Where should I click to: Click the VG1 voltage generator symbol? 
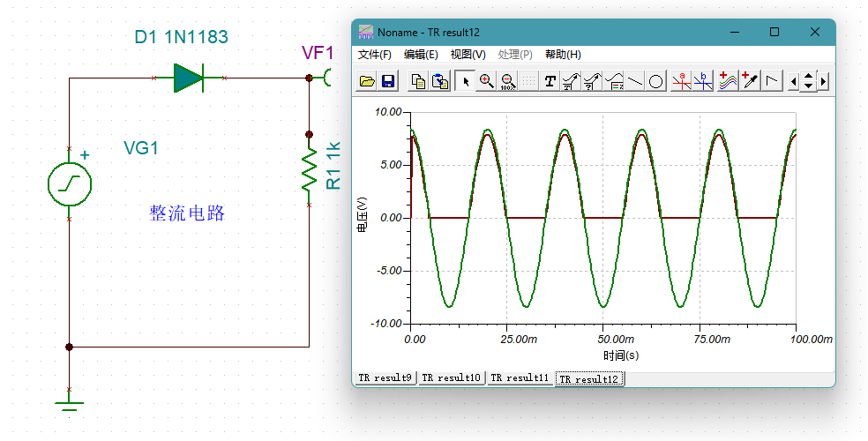(x=70, y=183)
